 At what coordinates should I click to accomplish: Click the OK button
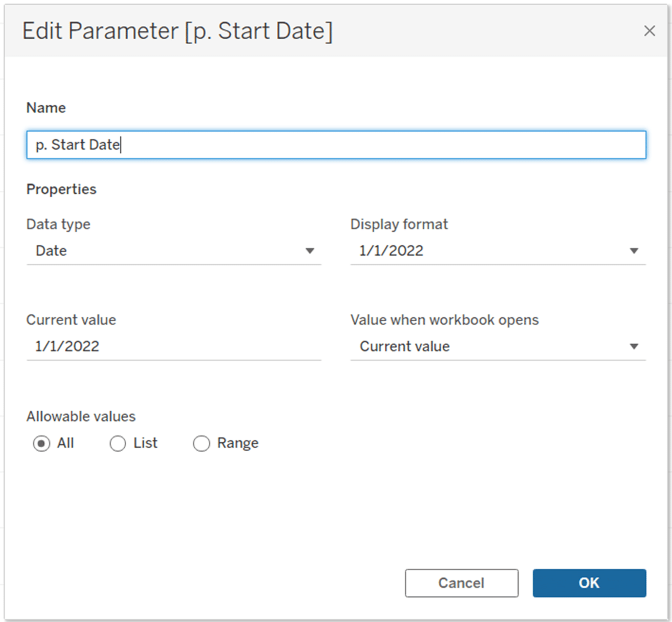click(x=589, y=583)
